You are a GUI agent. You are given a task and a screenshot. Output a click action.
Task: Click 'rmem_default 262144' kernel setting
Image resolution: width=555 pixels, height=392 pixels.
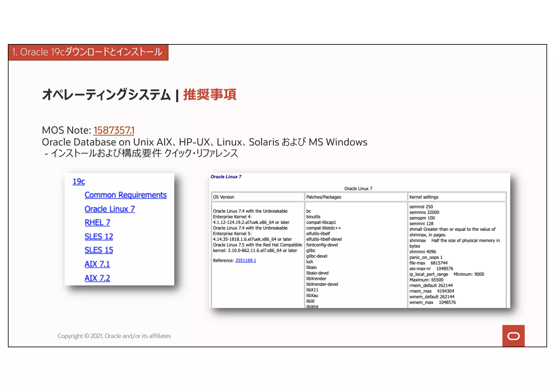click(431, 286)
